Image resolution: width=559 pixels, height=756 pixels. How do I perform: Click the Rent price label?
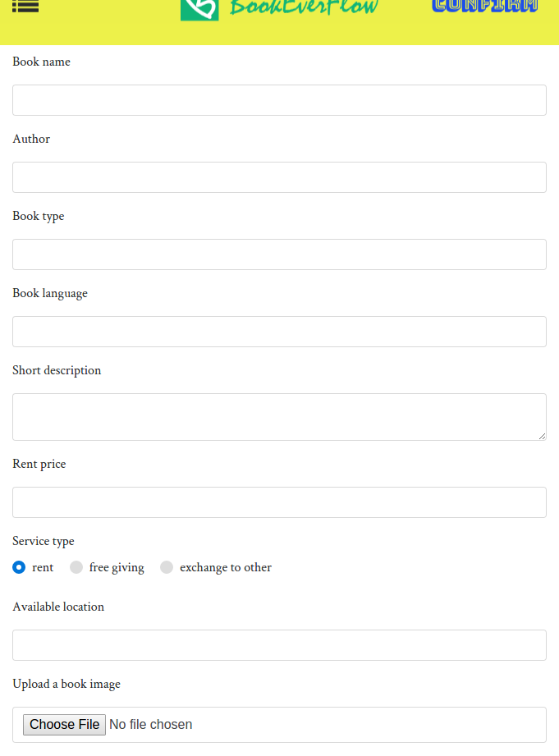point(39,464)
